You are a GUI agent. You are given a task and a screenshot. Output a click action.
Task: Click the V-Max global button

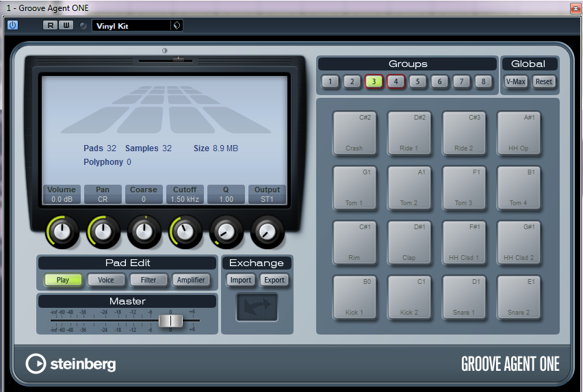[x=516, y=81]
